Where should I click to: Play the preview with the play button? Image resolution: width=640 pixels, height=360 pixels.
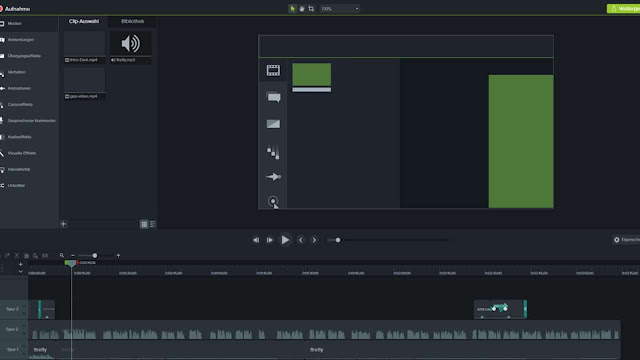pyautogui.click(x=285, y=240)
